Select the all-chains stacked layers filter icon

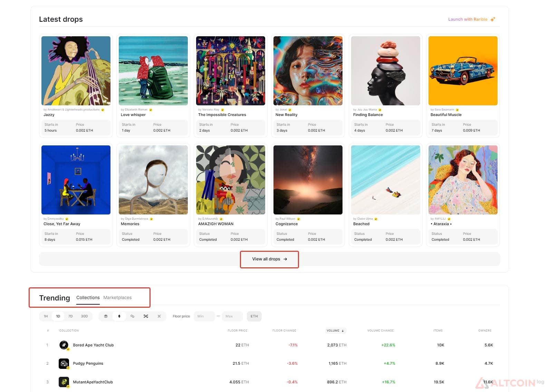click(106, 316)
